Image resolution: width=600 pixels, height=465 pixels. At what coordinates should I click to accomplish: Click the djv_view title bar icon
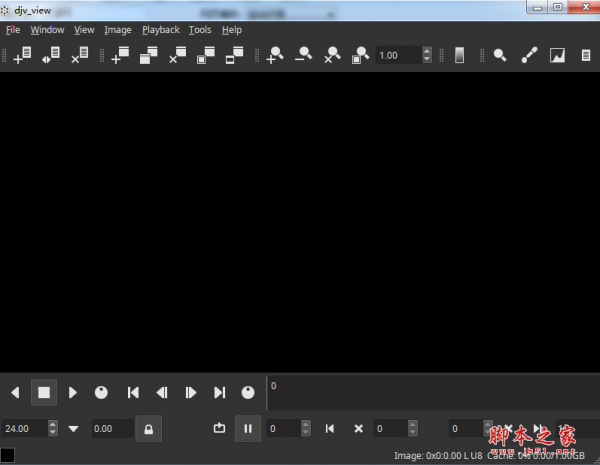point(5,10)
